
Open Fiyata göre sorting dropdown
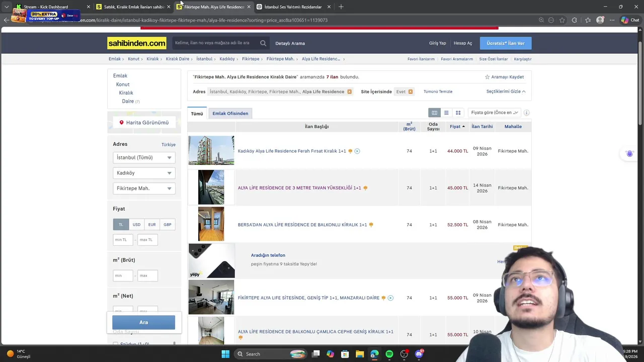pos(494,113)
